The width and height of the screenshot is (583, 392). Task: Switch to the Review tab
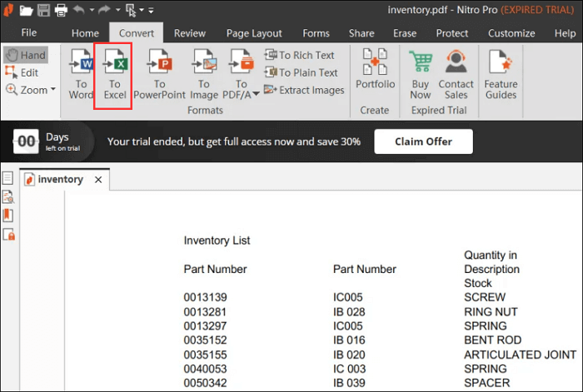click(x=190, y=33)
